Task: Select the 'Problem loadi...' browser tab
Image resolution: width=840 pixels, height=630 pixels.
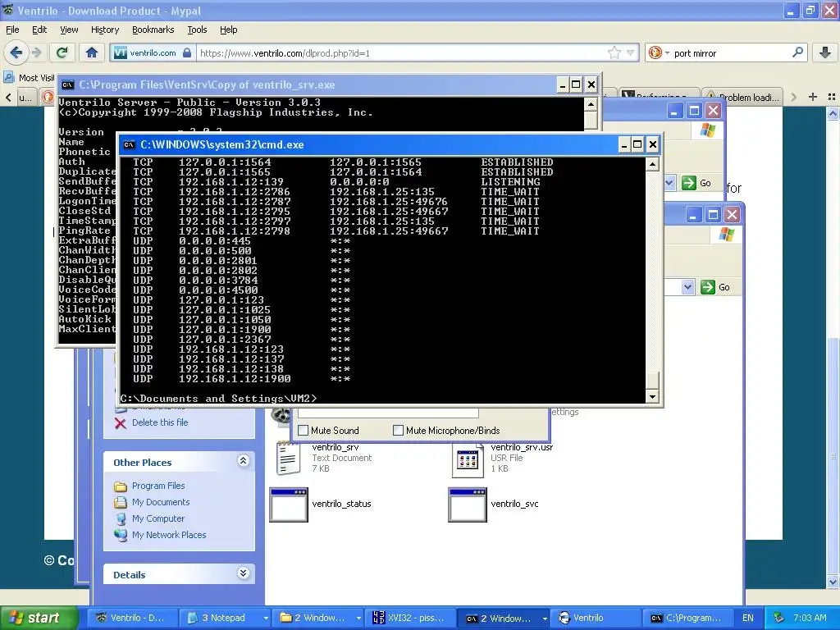Action: (742, 97)
